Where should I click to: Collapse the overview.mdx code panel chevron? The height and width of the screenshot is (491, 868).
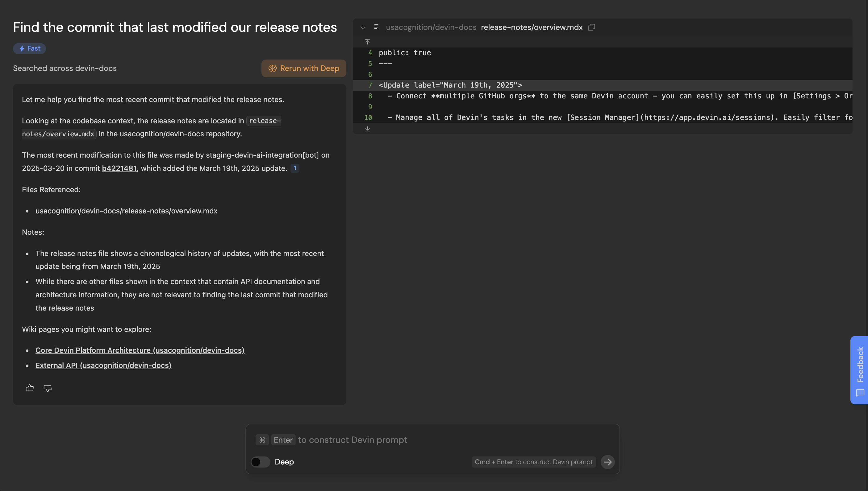point(363,27)
